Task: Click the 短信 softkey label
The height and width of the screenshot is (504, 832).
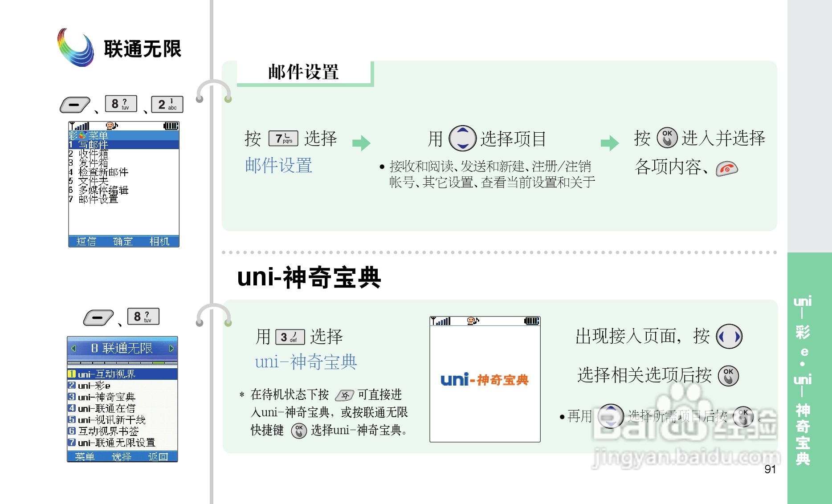Action: [86, 241]
